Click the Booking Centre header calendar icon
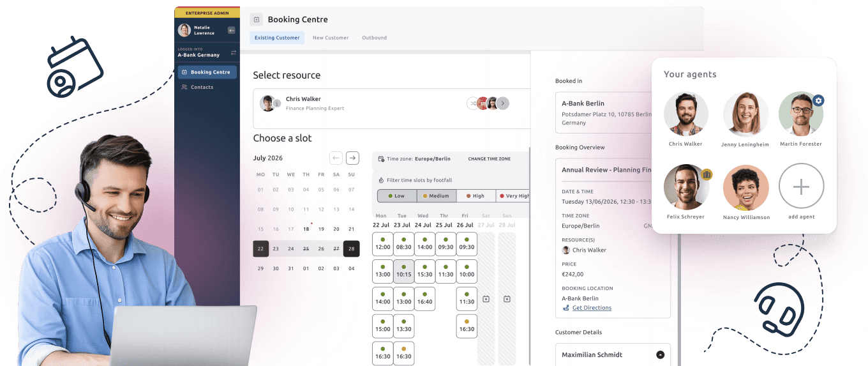The width and height of the screenshot is (868, 366). 256,19
